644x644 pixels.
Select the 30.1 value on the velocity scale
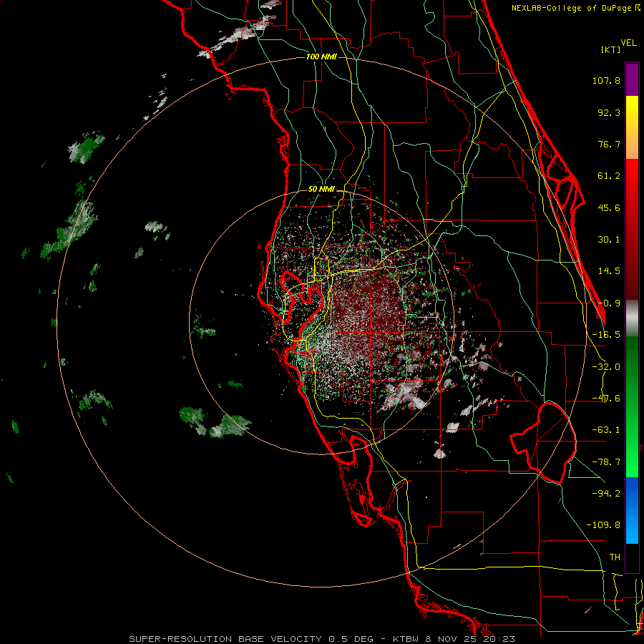pos(609,240)
